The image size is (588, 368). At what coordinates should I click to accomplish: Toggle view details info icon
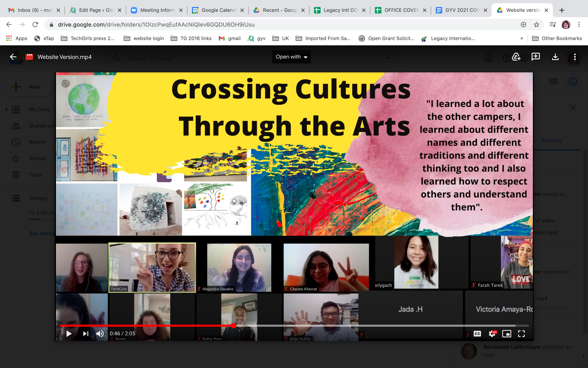coord(573,81)
